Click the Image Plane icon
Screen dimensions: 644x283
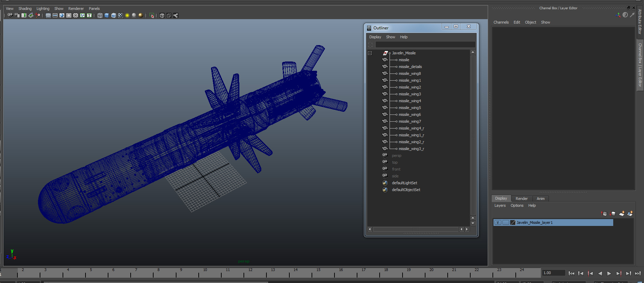(31, 15)
